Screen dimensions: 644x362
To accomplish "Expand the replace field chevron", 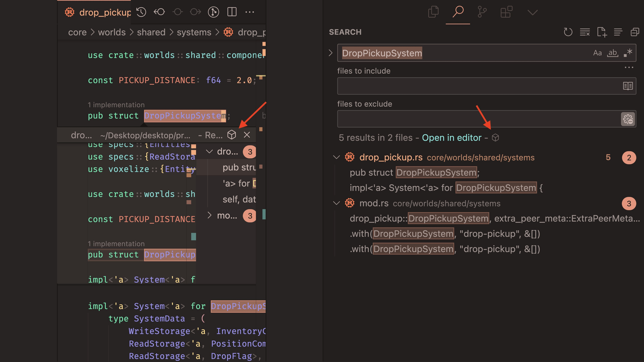I will click(331, 53).
